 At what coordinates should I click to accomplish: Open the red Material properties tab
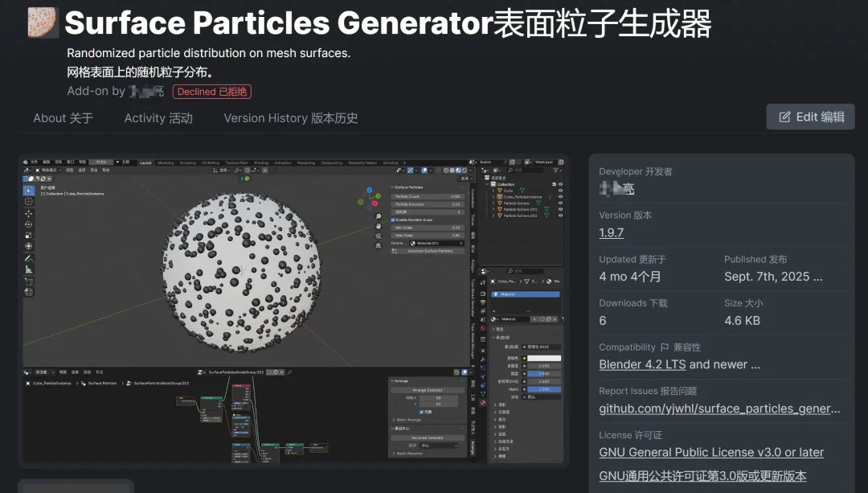tap(483, 402)
